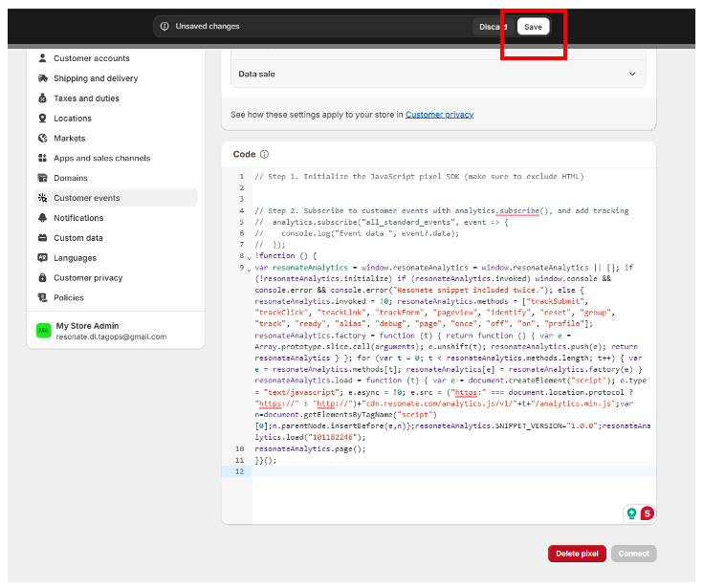
Task: Click the Delete pixel button
Action: [577, 554]
